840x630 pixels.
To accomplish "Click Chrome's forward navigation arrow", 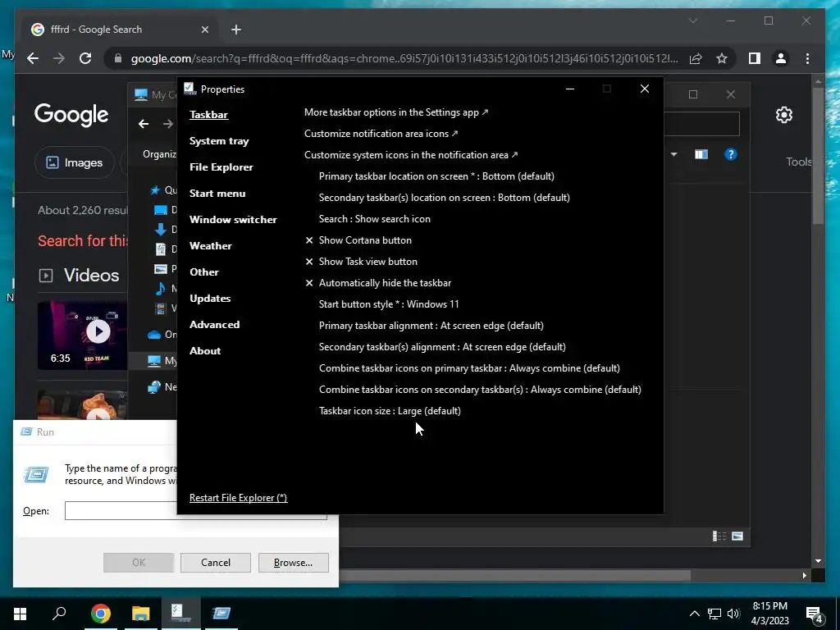I will click(59, 58).
